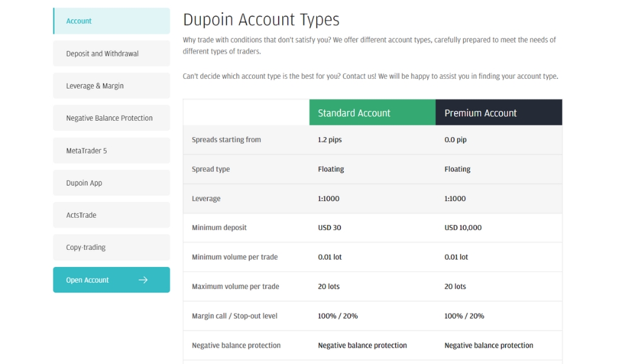Click the USD 10,000 minimum deposit cell

pos(462,227)
